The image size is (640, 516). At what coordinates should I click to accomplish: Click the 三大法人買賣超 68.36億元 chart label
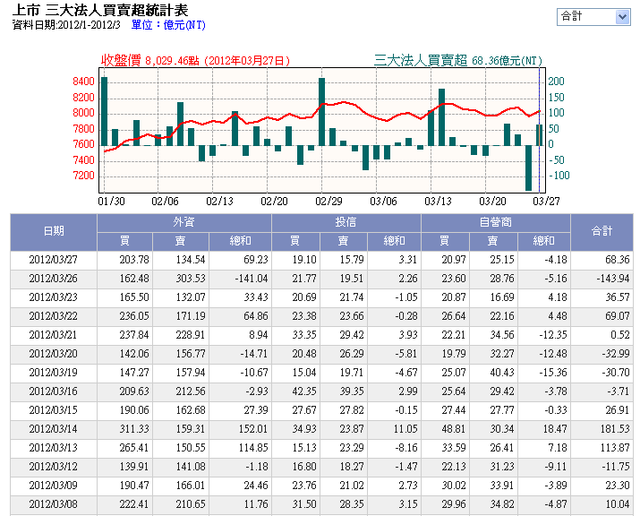tap(458, 61)
